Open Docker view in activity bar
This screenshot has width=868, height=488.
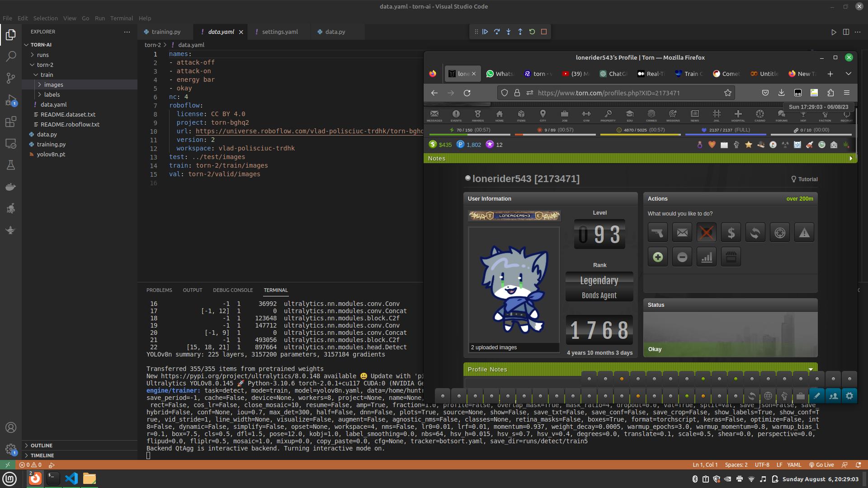[x=11, y=187]
